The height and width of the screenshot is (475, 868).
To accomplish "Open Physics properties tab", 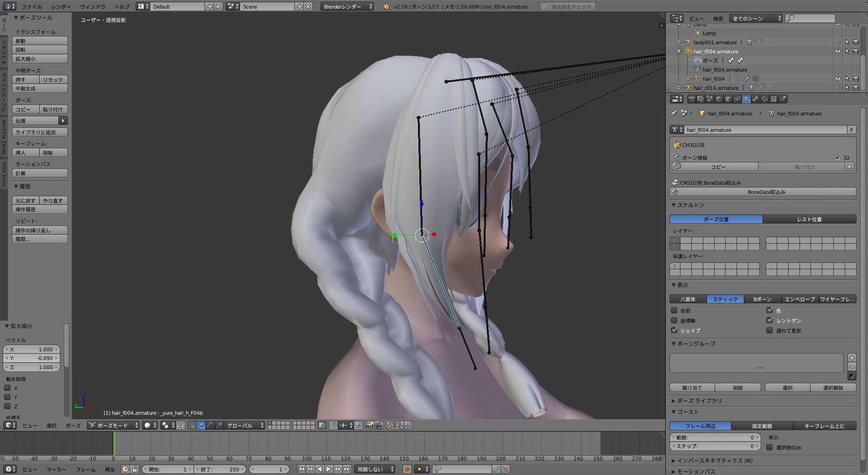I will [783, 99].
